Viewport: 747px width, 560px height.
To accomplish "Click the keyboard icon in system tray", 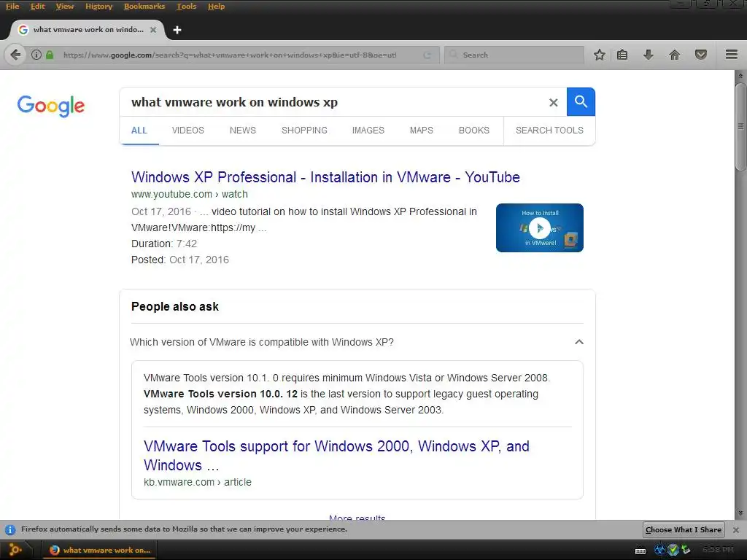I will 640,551.
